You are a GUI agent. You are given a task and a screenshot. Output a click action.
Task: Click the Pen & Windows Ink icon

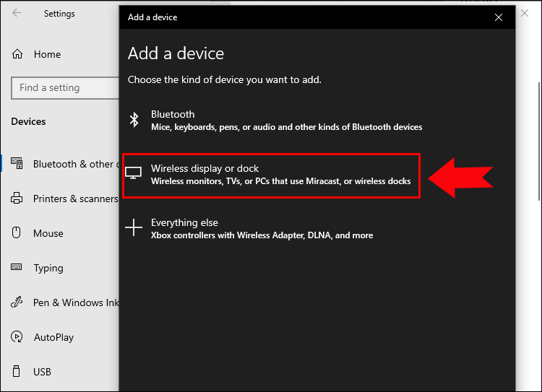tap(17, 302)
